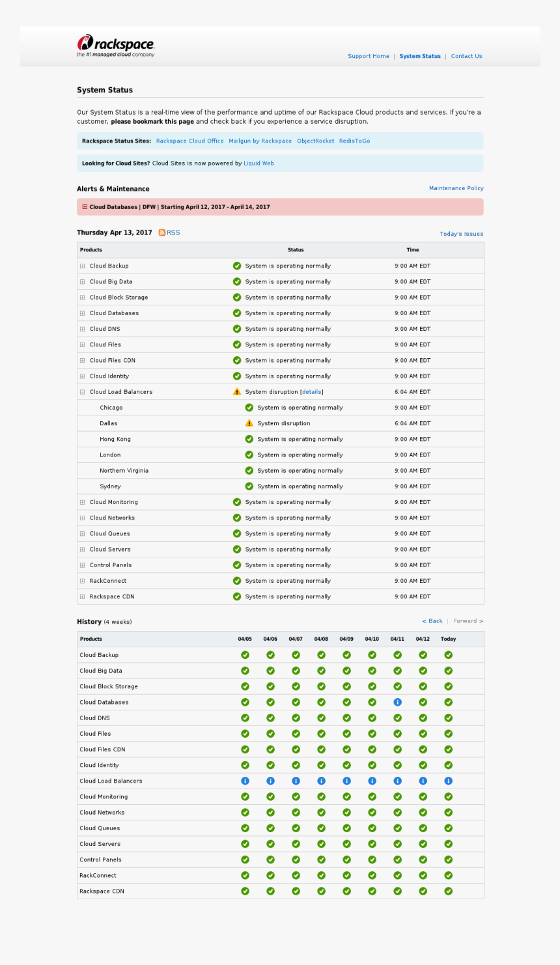Click the green check next to Cloud Backup
The height and width of the screenshot is (965, 560).
(236, 266)
